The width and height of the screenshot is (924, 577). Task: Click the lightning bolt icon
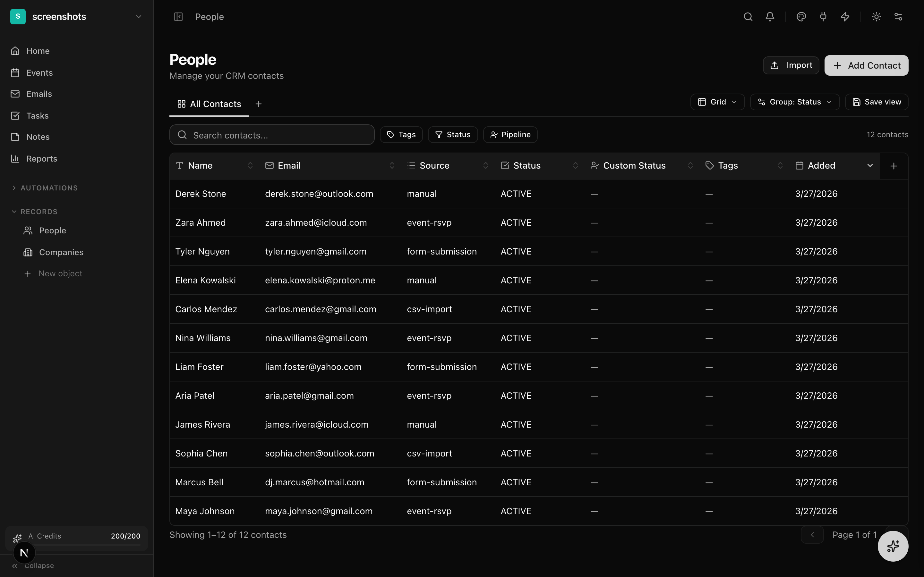[845, 17]
